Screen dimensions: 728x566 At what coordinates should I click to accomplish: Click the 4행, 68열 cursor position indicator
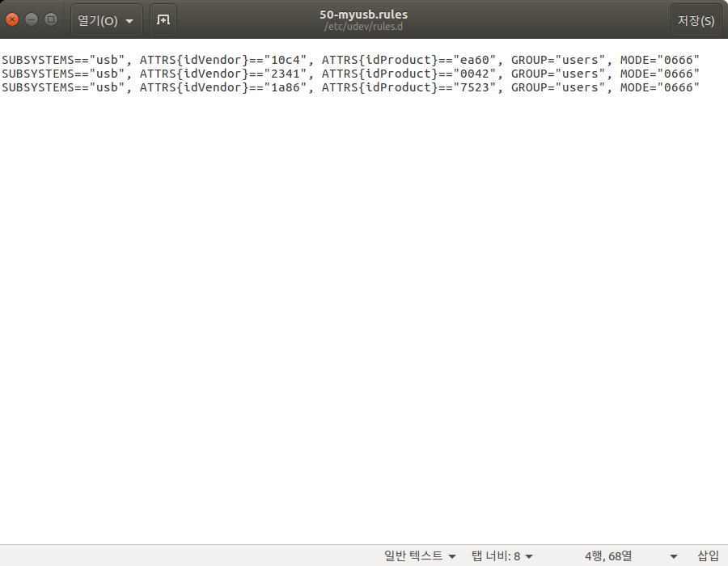(x=608, y=555)
